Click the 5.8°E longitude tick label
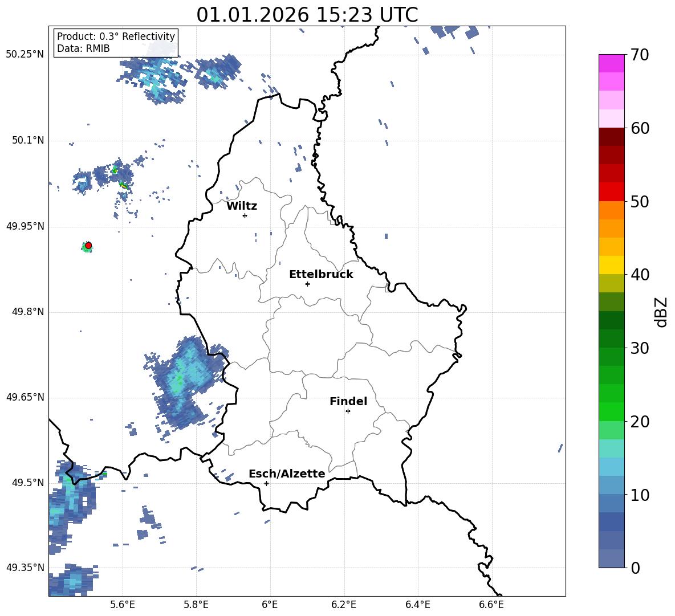Screen dimensions: 675x616 (x=196, y=605)
